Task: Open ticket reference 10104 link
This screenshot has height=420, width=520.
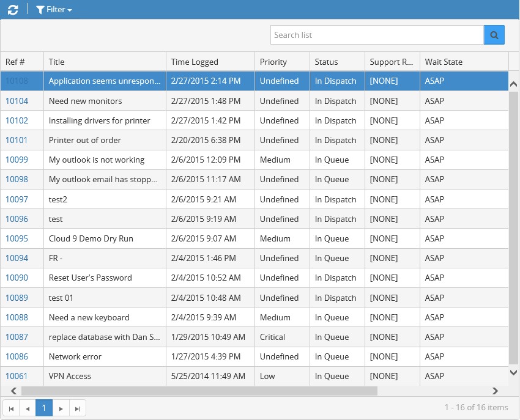Action: 17,101
